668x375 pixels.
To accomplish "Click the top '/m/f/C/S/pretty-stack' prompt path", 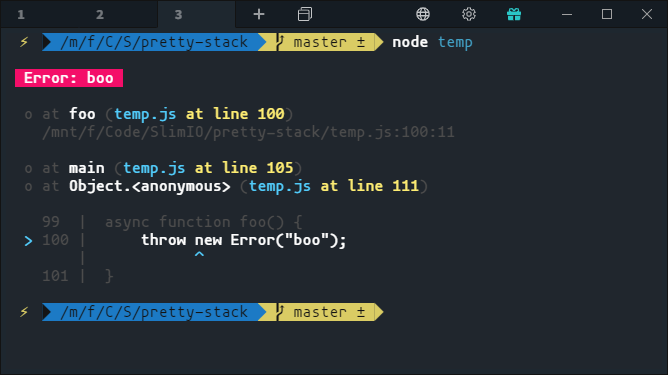I will click(154, 42).
